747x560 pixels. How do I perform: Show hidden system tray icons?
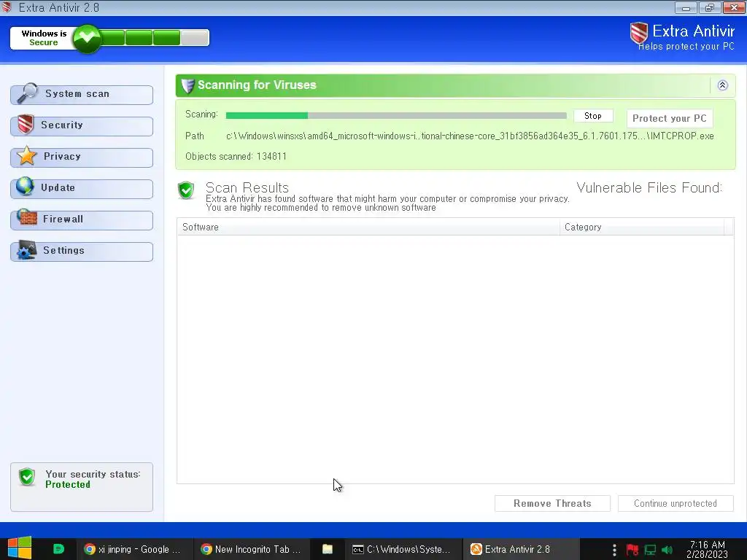[614, 550]
